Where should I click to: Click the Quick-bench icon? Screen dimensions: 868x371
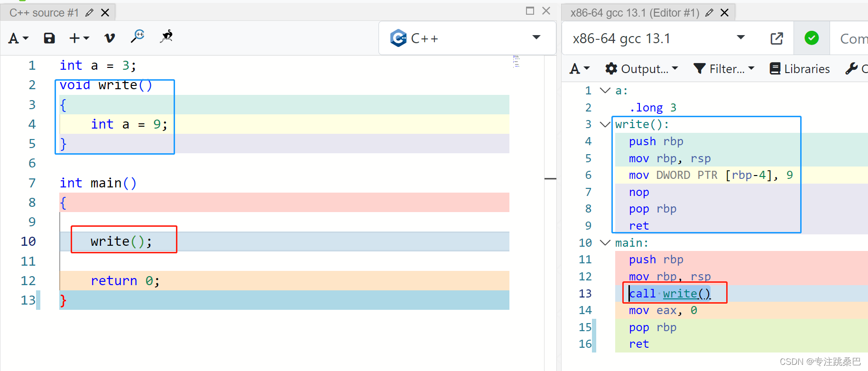pos(166,36)
